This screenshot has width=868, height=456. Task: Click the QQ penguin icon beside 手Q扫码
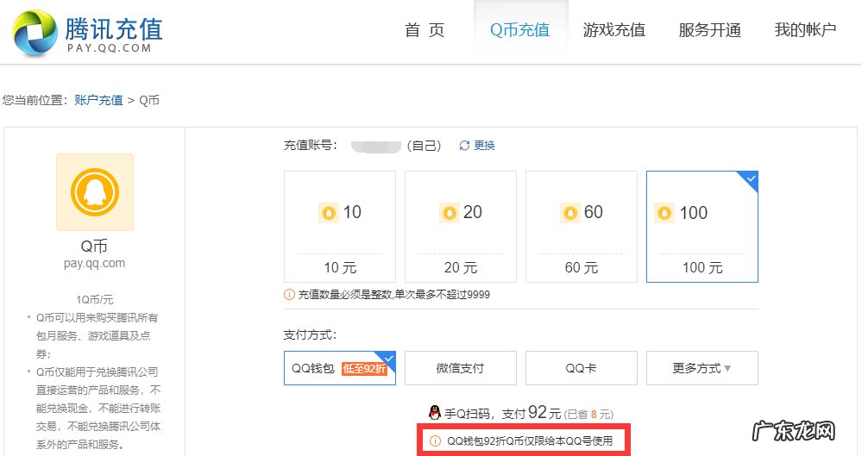pos(435,413)
